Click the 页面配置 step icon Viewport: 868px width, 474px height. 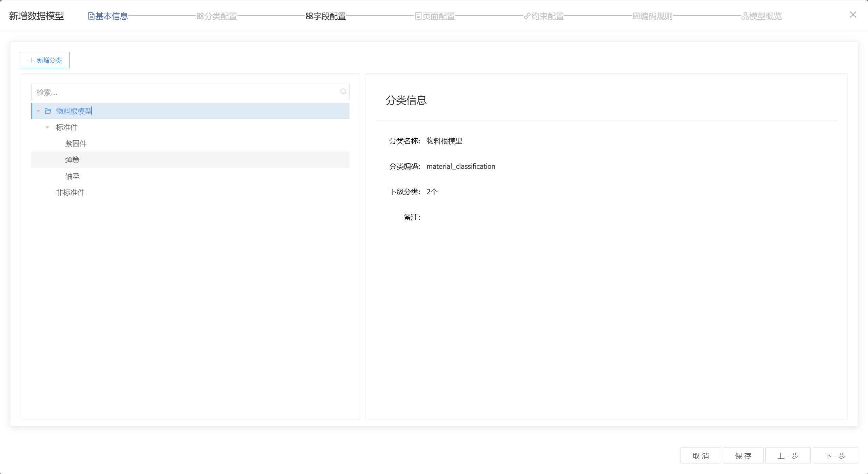coord(418,16)
